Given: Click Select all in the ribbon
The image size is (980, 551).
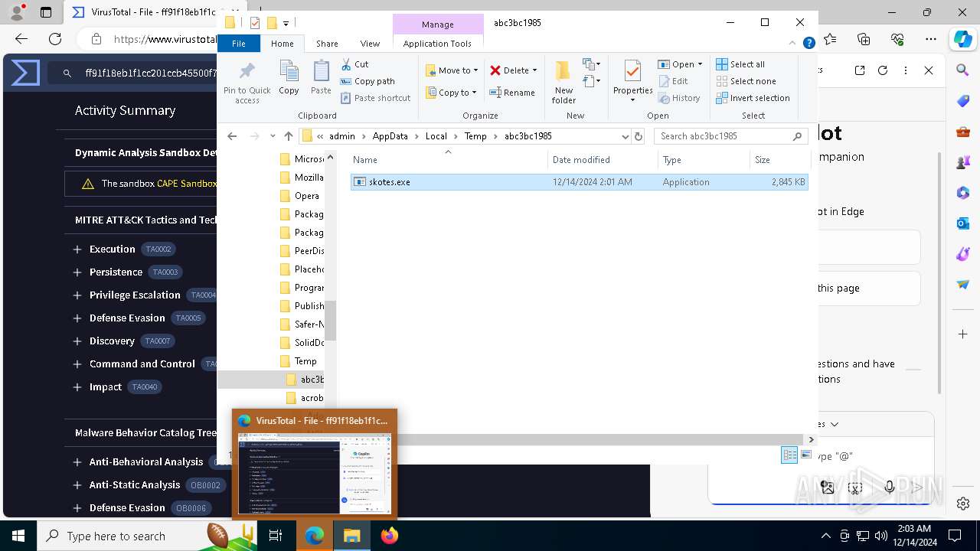Looking at the screenshot, I should pos(740,64).
